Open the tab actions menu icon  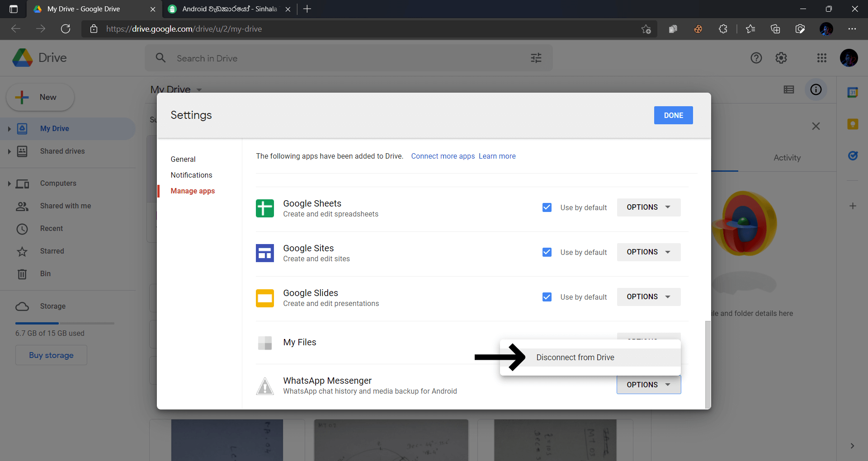14,9
